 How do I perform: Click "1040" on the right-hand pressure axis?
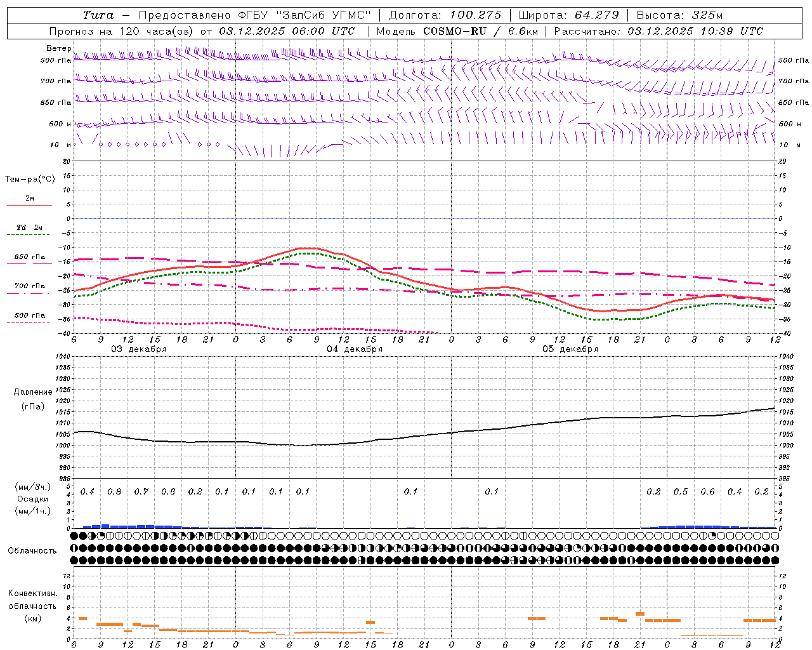786,357
